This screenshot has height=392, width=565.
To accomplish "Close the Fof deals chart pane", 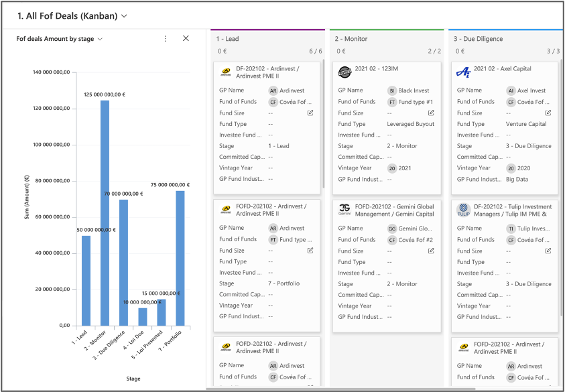I will [x=186, y=38].
